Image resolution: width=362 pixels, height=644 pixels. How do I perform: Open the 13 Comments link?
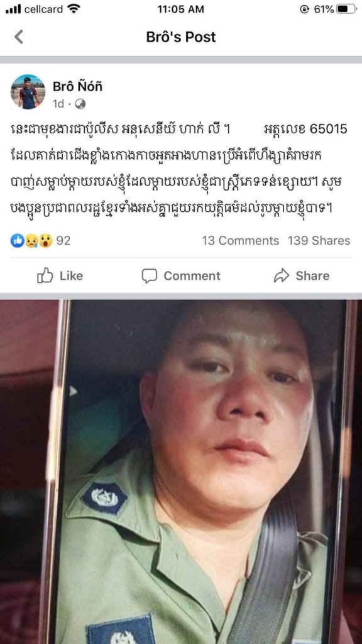(241, 241)
